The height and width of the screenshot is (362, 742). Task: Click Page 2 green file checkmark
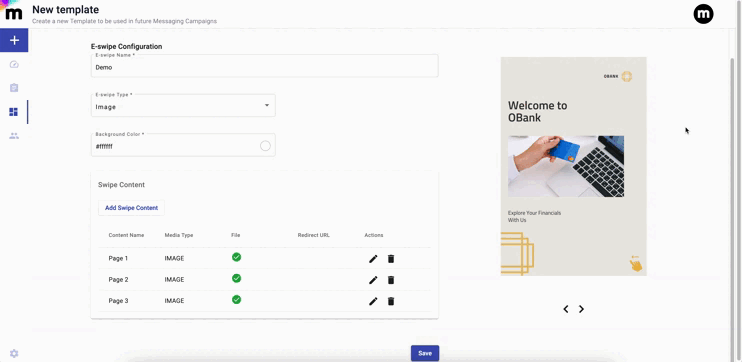(x=237, y=278)
